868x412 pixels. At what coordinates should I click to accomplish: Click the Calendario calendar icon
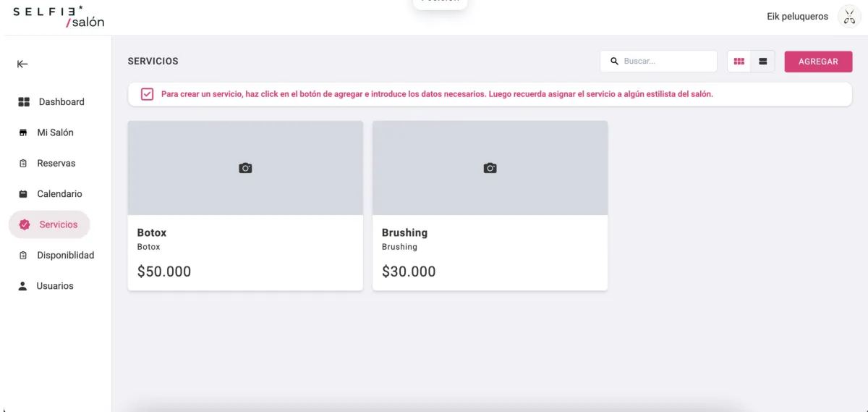23,194
